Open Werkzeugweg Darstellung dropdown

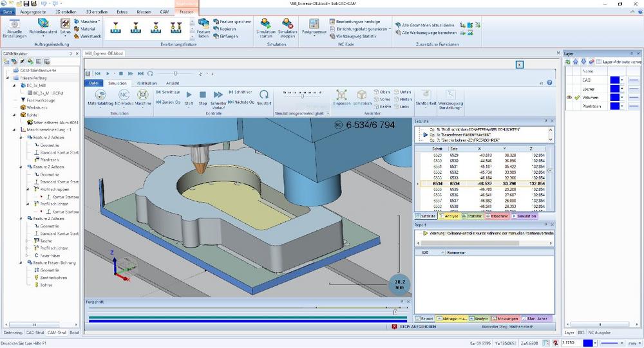pyautogui.click(x=451, y=100)
